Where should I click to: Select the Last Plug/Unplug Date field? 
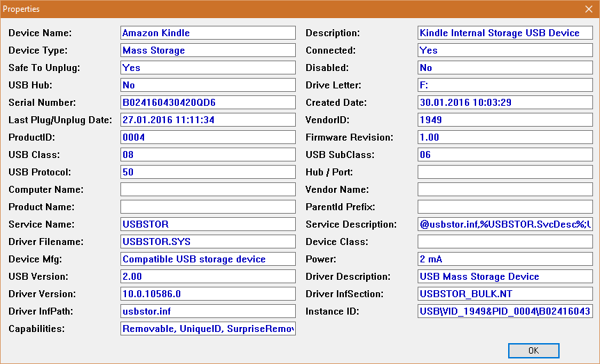tap(208, 120)
